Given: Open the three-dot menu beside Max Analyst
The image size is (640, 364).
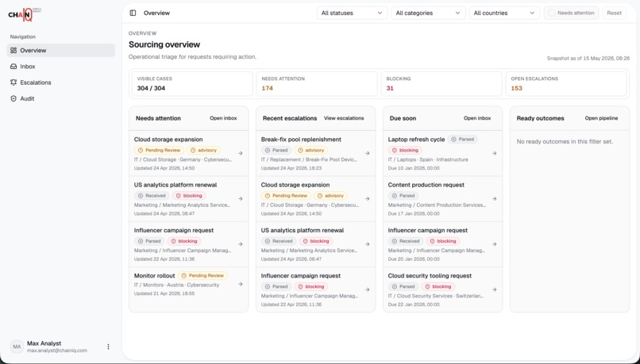Looking at the screenshot, I should [x=108, y=347].
